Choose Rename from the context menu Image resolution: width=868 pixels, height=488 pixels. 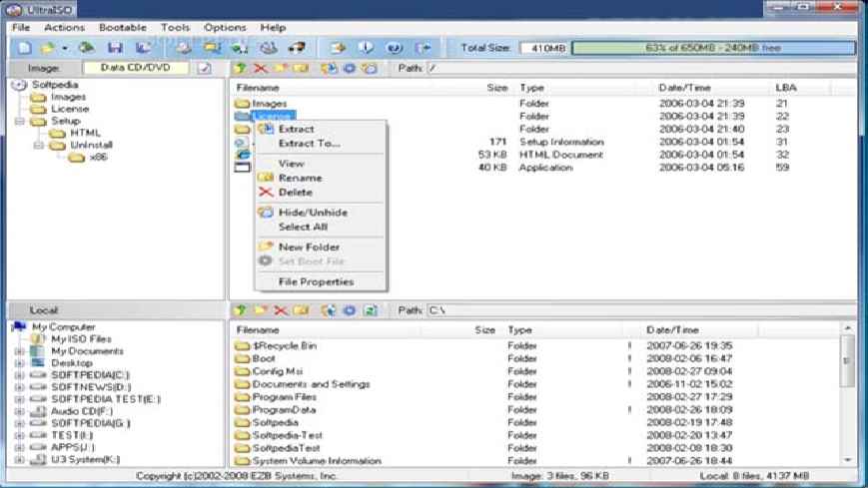pyautogui.click(x=300, y=178)
